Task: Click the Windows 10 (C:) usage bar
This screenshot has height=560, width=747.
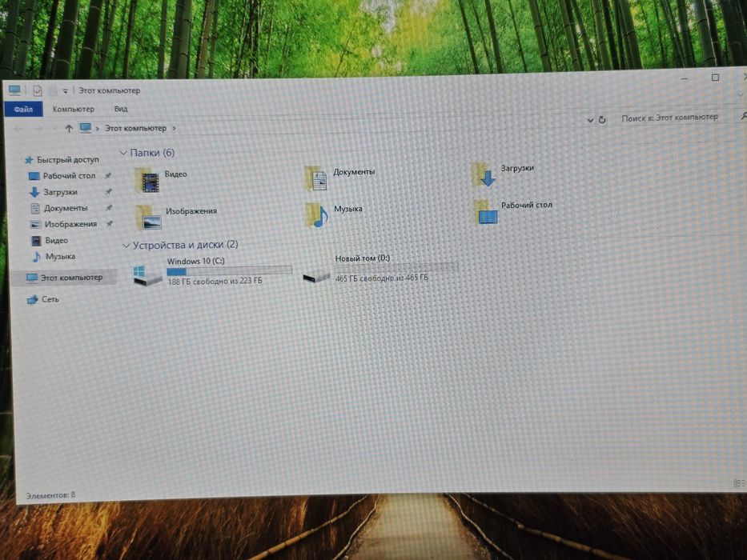Action: 229,271
